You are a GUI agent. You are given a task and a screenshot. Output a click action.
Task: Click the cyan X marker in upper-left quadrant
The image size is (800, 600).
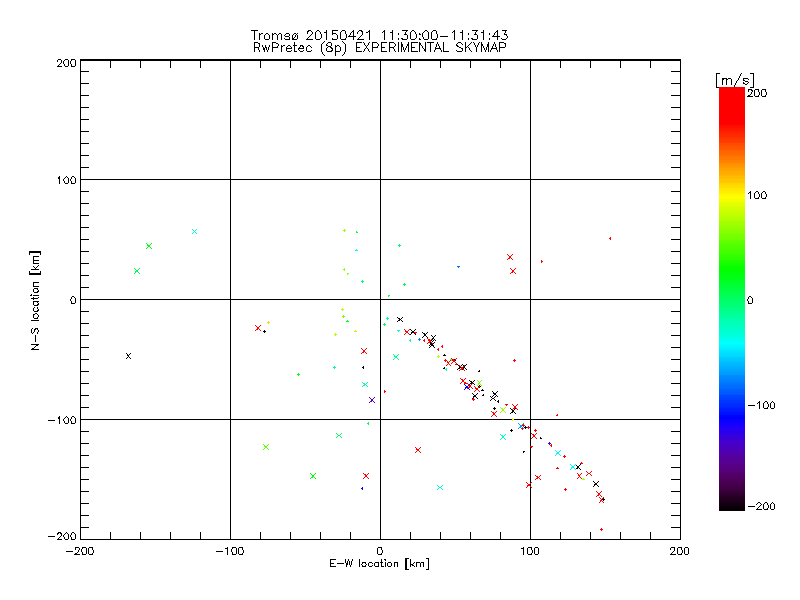click(x=194, y=232)
